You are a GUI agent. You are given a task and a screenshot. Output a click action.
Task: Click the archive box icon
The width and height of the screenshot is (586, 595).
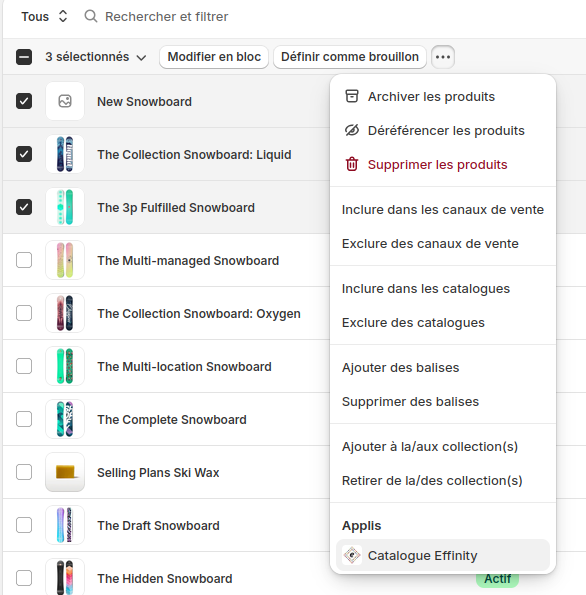click(351, 96)
